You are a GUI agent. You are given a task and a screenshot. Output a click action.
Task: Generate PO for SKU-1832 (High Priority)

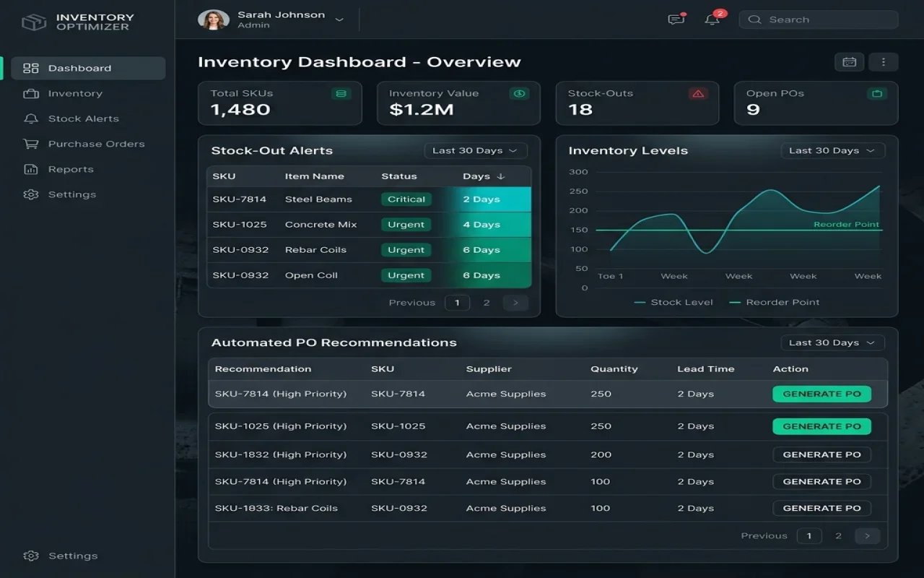(x=821, y=455)
